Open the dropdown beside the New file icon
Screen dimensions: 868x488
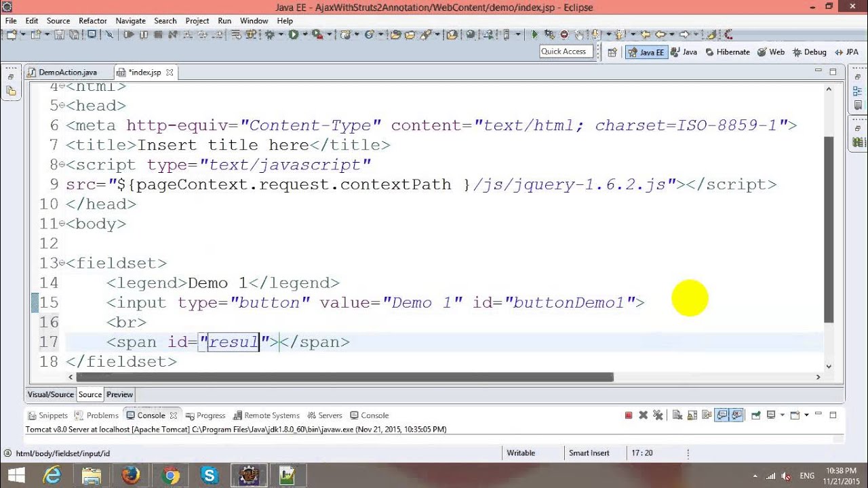click(23, 34)
